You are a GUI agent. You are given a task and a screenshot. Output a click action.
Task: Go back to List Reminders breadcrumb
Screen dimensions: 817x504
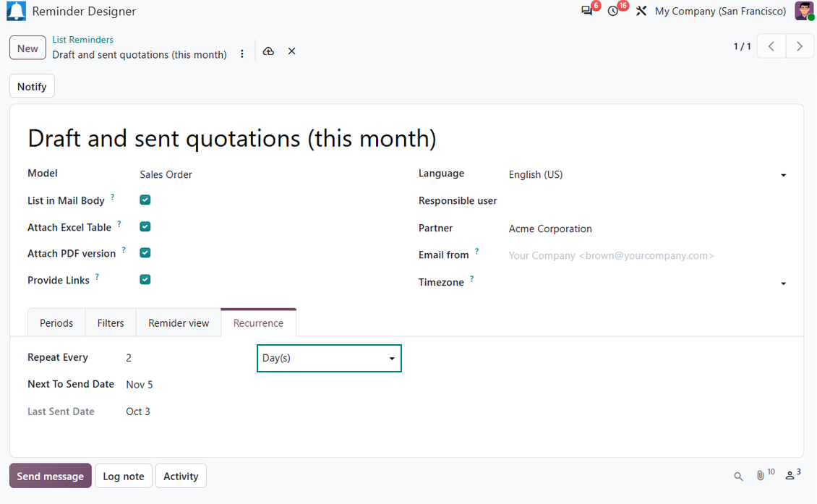click(x=83, y=40)
